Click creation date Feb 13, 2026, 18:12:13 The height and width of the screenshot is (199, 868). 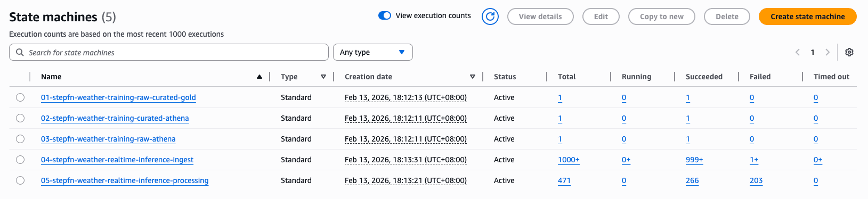[x=405, y=97]
